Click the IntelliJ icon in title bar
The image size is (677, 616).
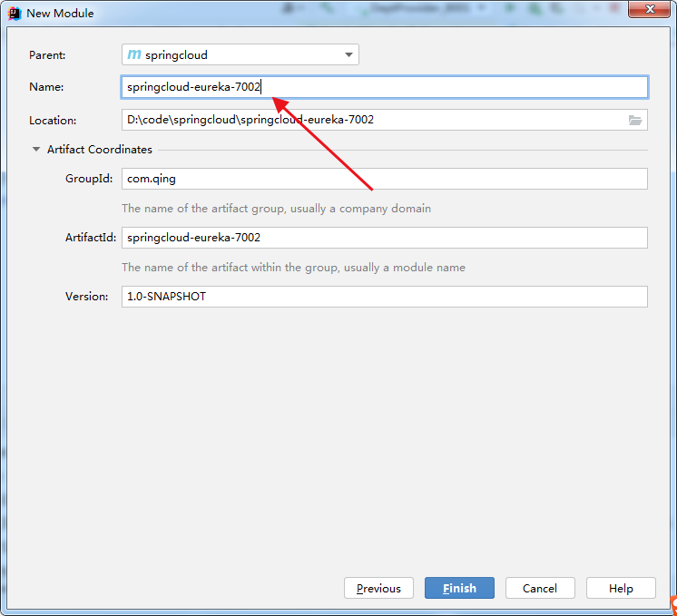coord(15,14)
